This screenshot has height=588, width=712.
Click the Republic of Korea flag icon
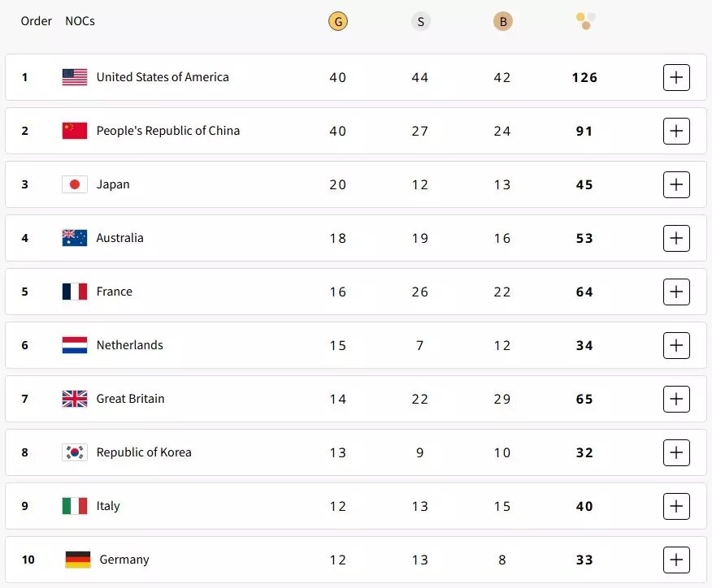coord(74,452)
